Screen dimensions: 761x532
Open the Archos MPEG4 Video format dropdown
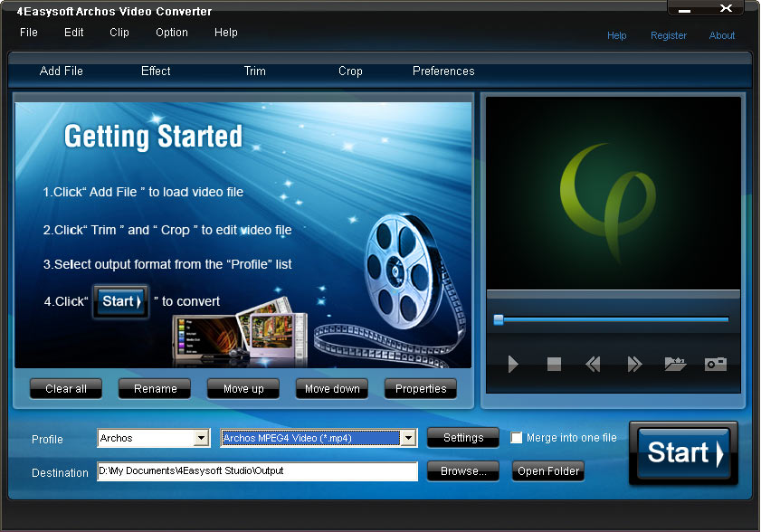[x=312, y=437]
